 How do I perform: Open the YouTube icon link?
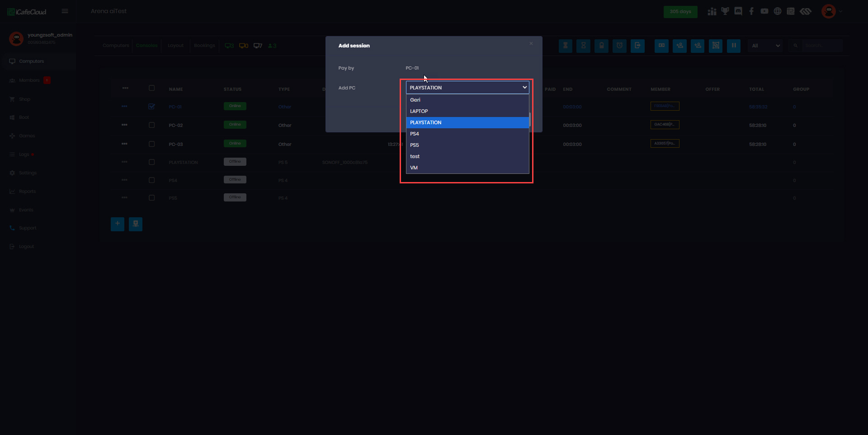[x=764, y=11]
